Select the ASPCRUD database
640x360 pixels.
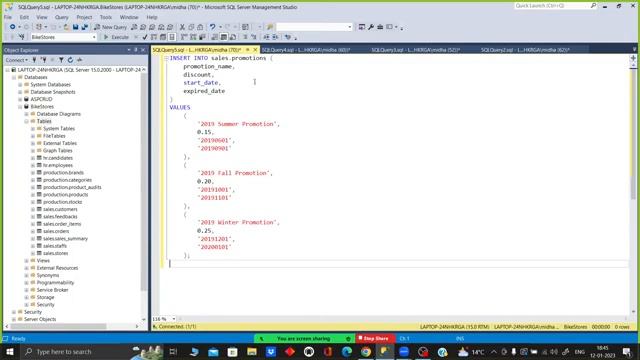[x=41, y=99]
